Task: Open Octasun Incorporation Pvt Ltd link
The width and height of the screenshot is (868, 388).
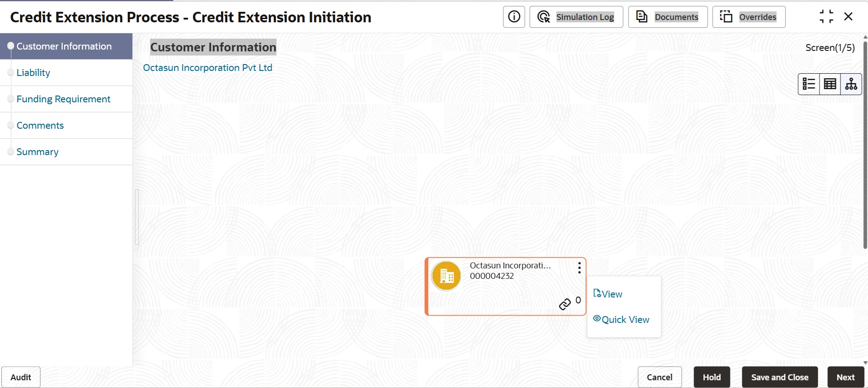Action: 207,68
